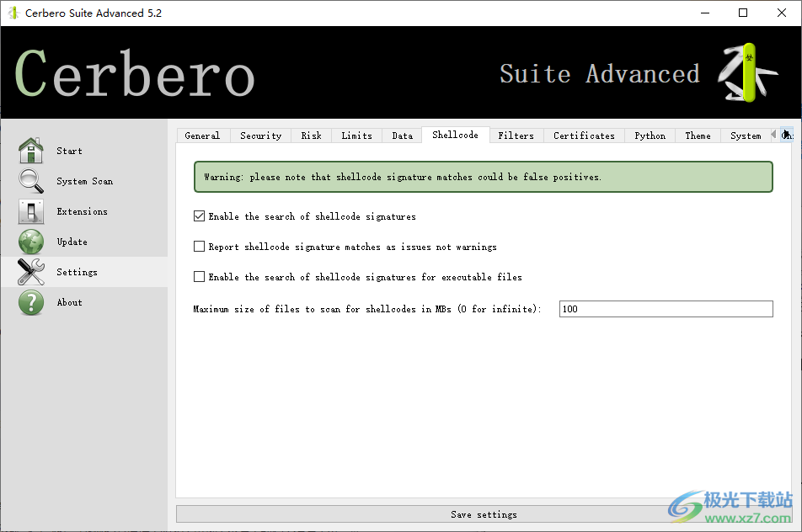This screenshot has width=802, height=532.
Task: Maximize the Cerbero Suite window
Action: pyautogui.click(x=743, y=13)
